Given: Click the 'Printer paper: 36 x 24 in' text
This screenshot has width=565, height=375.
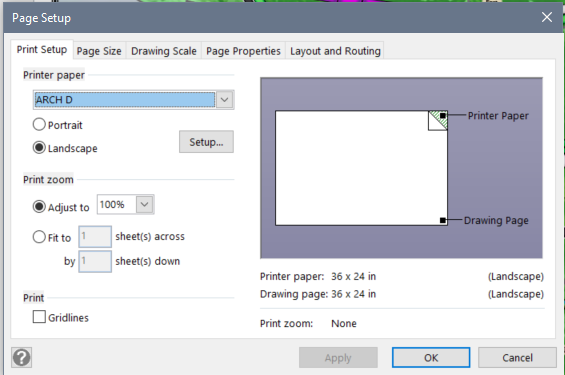Looking at the screenshot, I should (318, 276).
